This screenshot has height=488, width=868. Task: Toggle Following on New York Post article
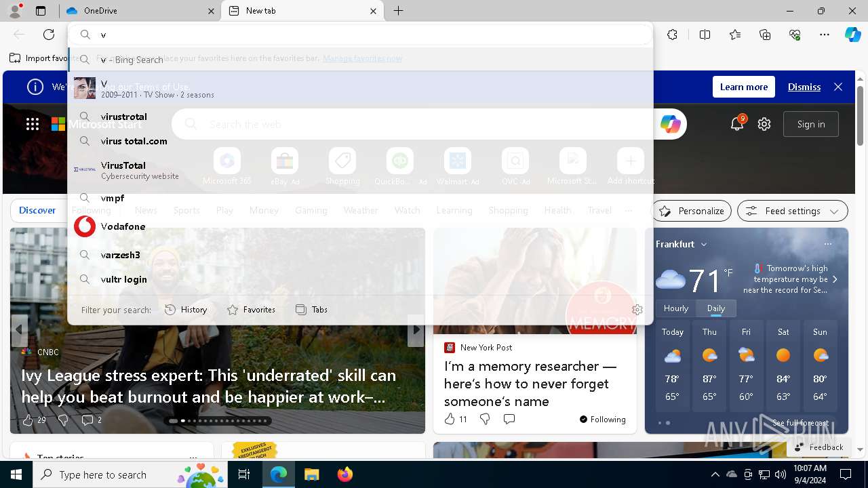pos(603,420)
